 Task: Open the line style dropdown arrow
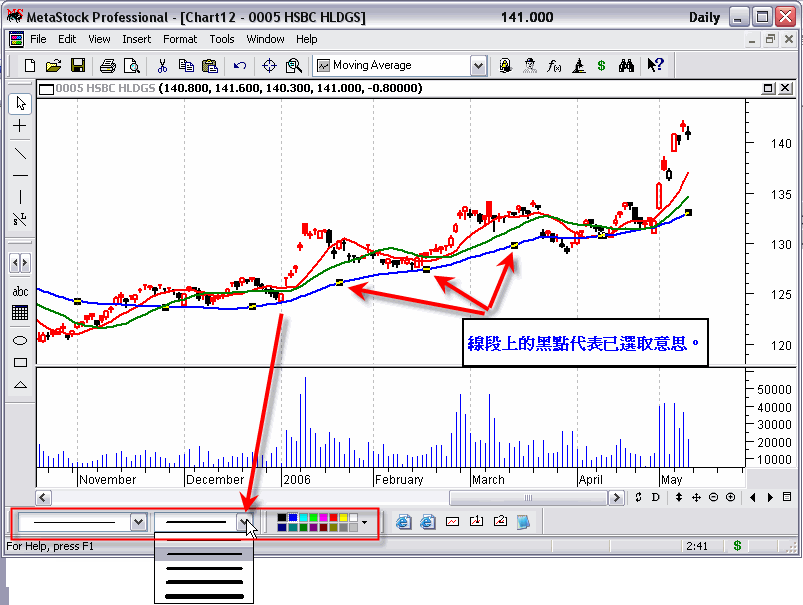pos(138,522)
